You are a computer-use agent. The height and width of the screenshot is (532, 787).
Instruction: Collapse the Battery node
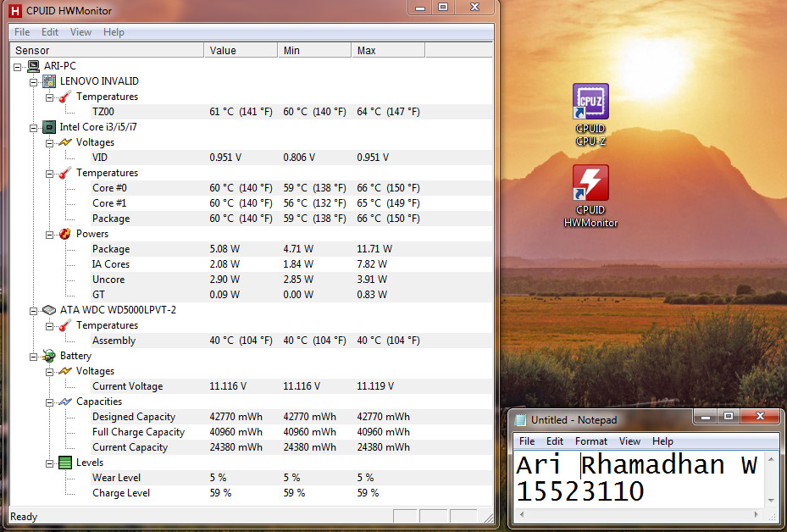[34, 357]
